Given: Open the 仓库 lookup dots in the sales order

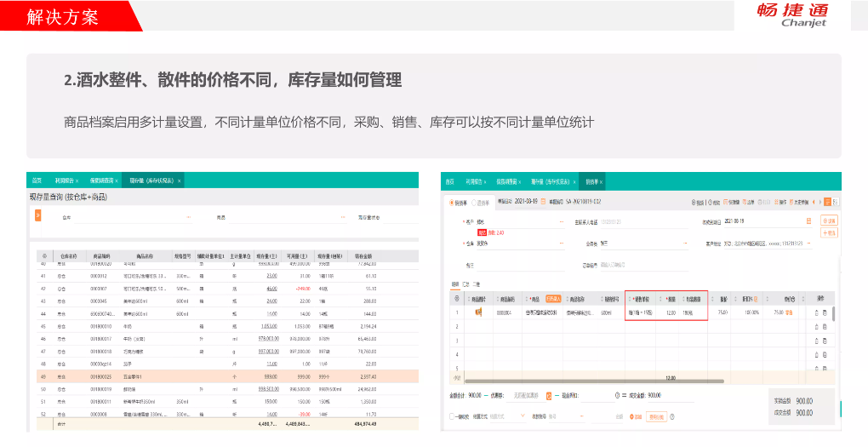Looking at the screenshot, I should (562, 244).
